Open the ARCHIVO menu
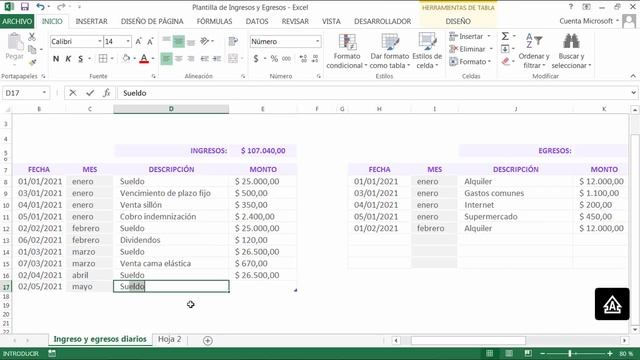This screenshot has height=360, width=640. (x=17, y=21)
